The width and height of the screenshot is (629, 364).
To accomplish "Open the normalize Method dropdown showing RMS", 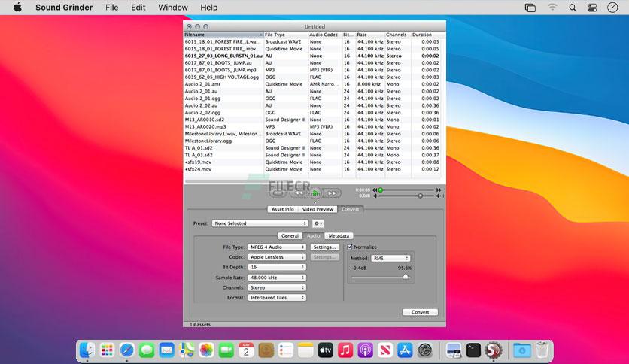I will point(390,259).
